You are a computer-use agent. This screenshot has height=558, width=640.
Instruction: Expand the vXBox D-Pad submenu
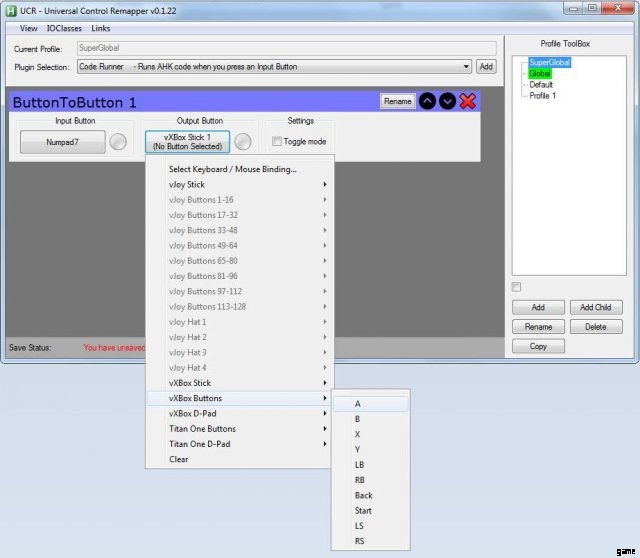pos(240,413)
